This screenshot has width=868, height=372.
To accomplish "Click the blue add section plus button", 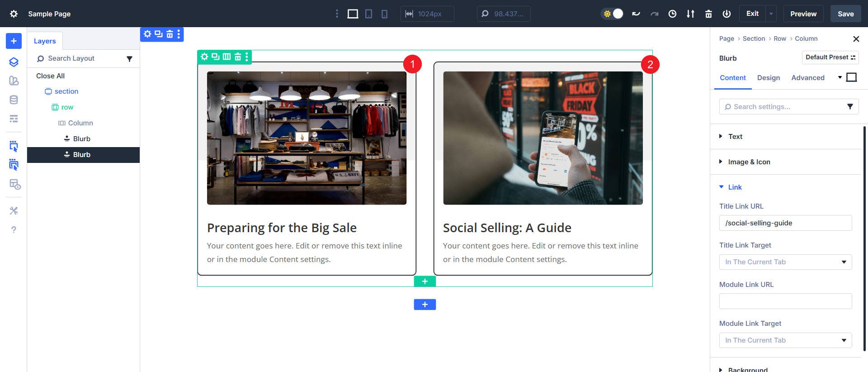I will (425, 305).
